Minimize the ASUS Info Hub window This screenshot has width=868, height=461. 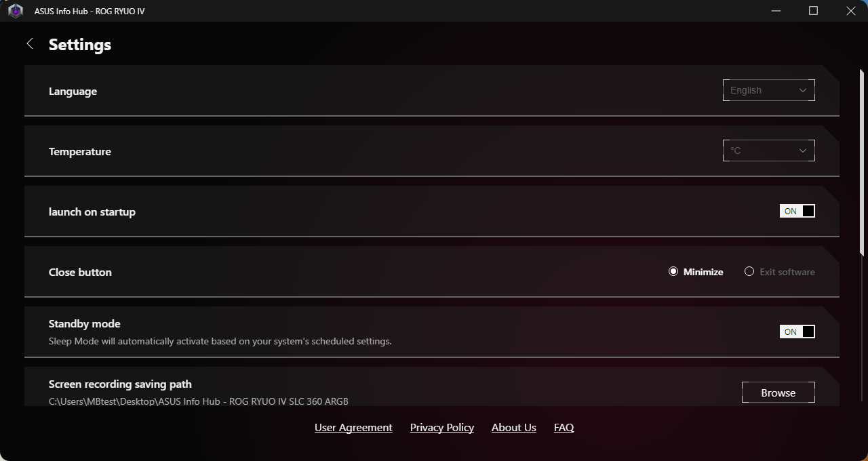[776, 11]
